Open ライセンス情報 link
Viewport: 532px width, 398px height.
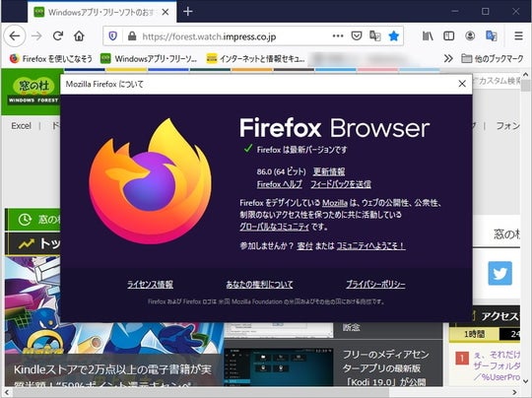[150, 285]
